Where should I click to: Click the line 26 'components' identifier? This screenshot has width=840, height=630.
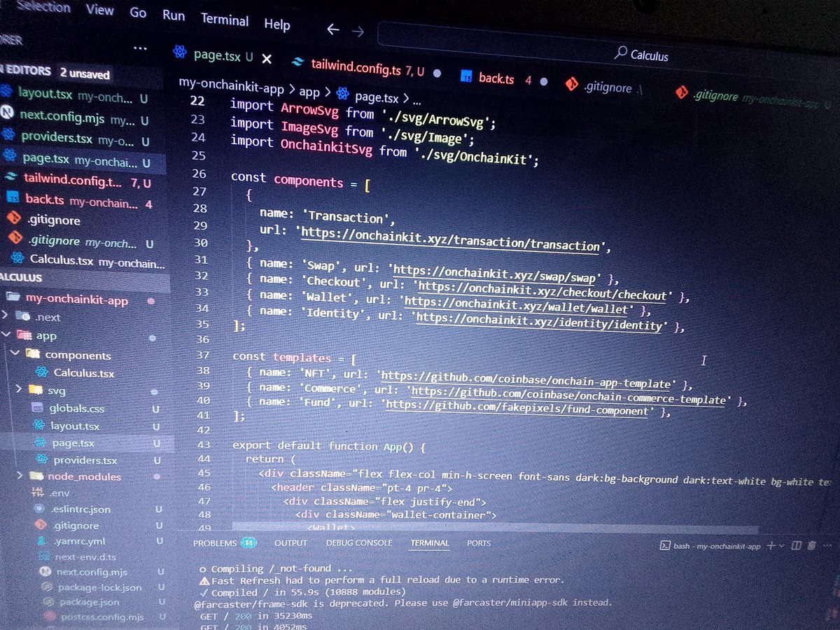(308, 180)
